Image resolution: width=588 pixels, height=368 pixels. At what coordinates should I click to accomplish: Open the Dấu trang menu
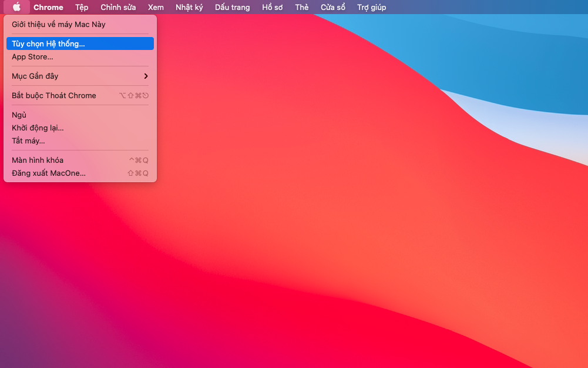(233, 7)
